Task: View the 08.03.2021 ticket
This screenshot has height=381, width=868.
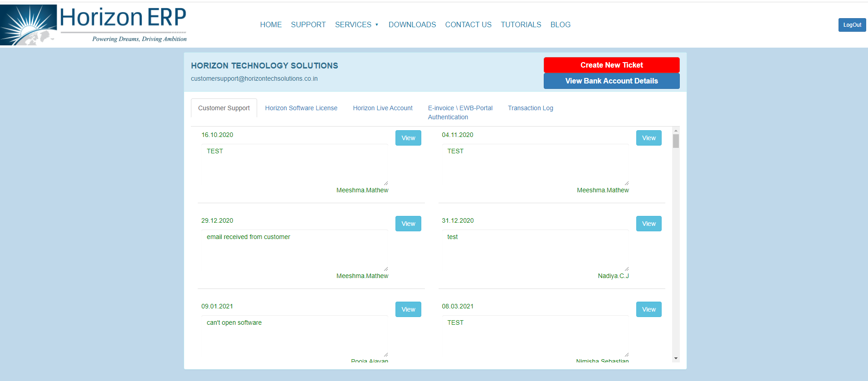Action: coord(649,309)
